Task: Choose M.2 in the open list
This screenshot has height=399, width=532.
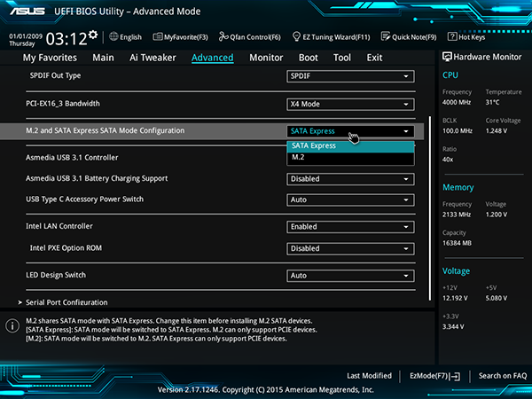Action: tap(350, 158)
